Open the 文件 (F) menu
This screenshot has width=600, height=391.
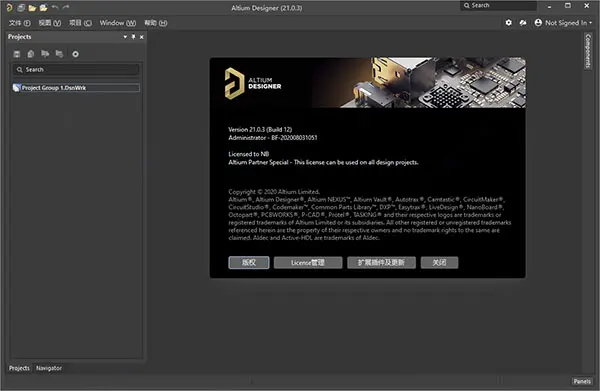[x=20, y=23]
